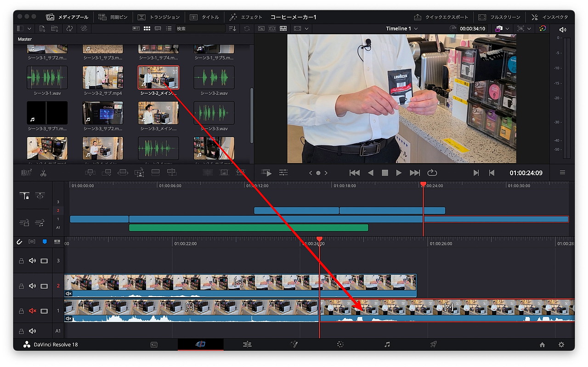Image resolution: width=588 pixels, height=367 pixels.
Task: Click the Resolve FX color wheel icon
Action: (543, 29)
